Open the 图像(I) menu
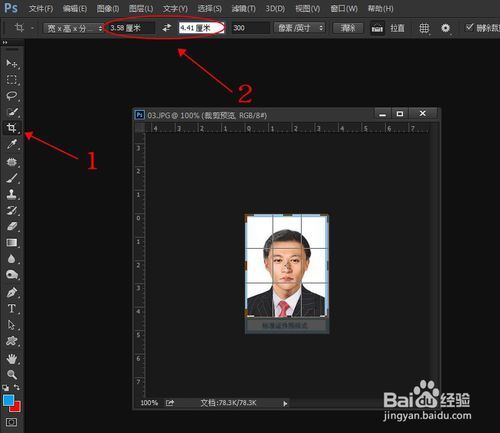The image size is (500, 433). [108, 9]
